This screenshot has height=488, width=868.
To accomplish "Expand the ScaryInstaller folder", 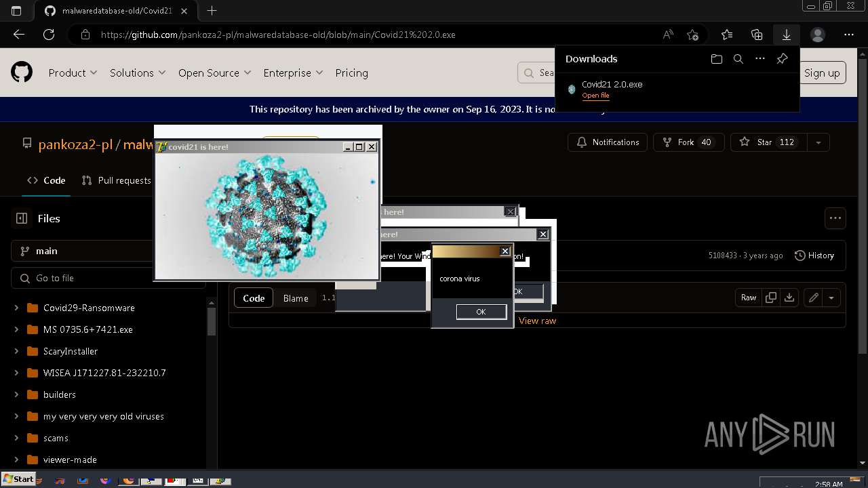I will (x=16, y=351).
